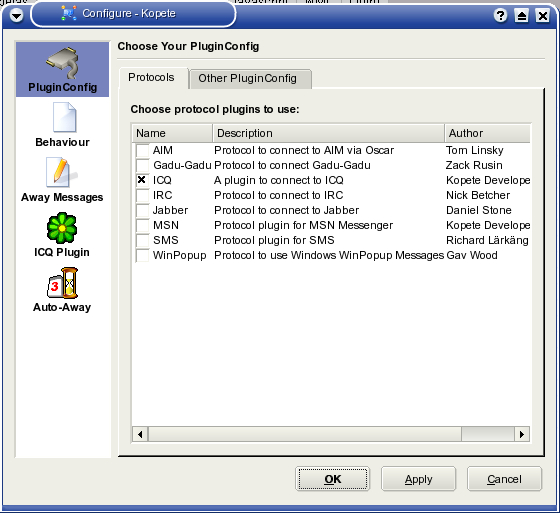Viewport: 560px width, 513px height.
Task: Click the OK button
Action: (332, 479)
